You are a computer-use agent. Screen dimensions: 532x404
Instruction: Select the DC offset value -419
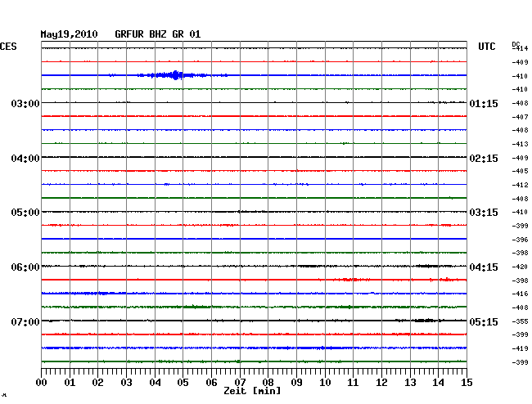[x=520, y=348]
